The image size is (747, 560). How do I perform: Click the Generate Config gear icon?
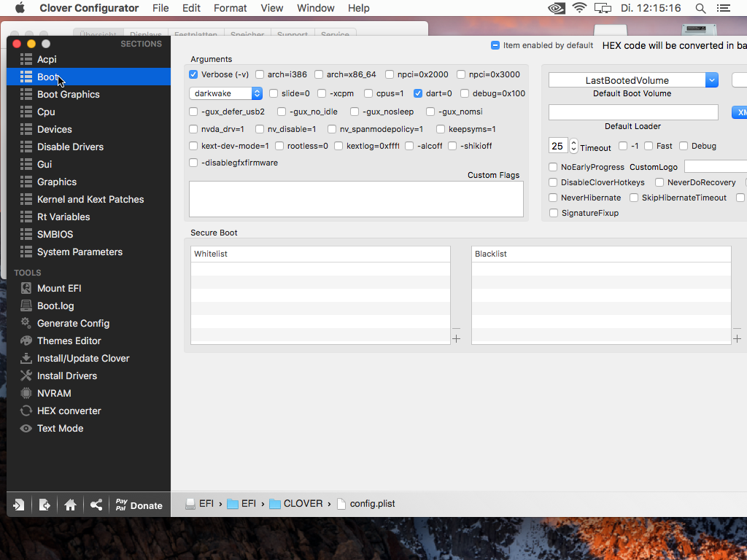[x=26, y=323]
